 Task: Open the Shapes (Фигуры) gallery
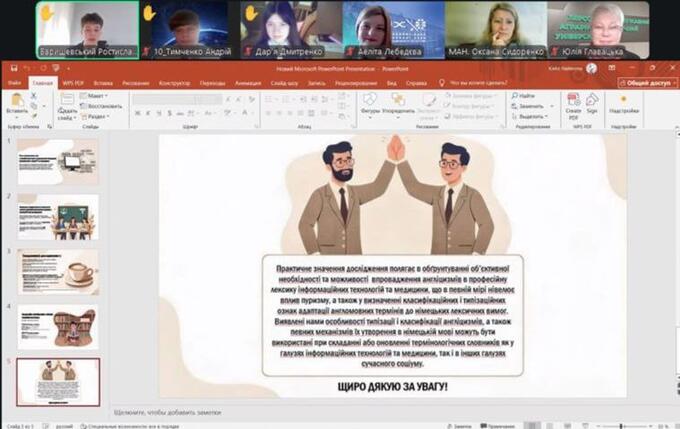[370, 102]
